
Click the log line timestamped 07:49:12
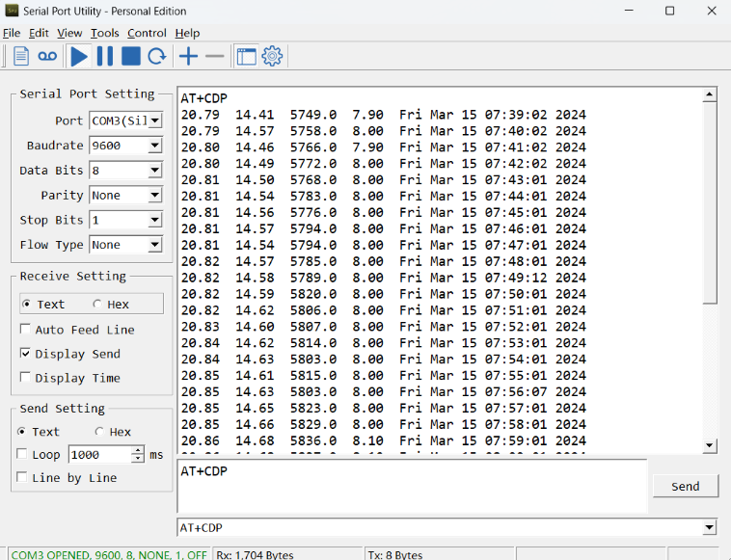pos(383,278)
